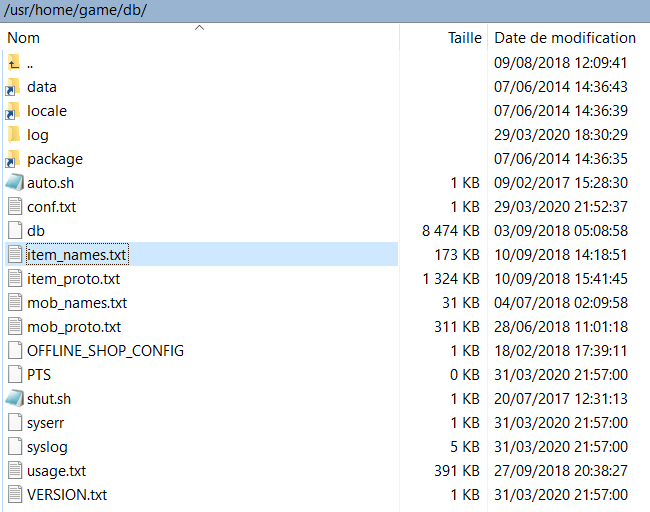
Task: Sort files by the Nom column header
Action: [24, 38]
